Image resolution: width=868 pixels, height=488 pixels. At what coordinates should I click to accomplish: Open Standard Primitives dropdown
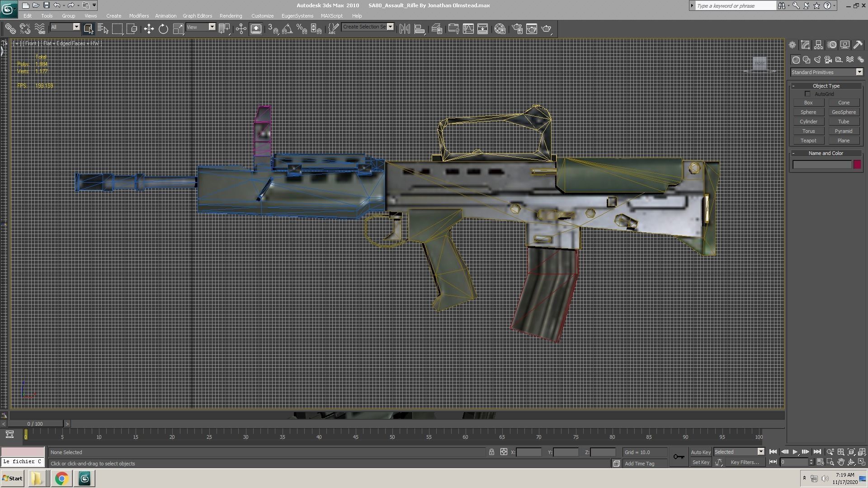pyautogui.click(x=826, y=72)
